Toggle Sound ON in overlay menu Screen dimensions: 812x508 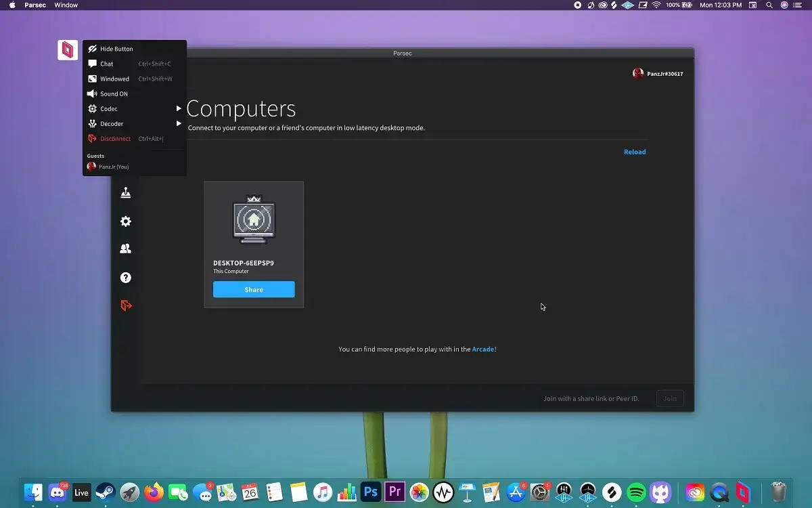(x=114, y=94)
